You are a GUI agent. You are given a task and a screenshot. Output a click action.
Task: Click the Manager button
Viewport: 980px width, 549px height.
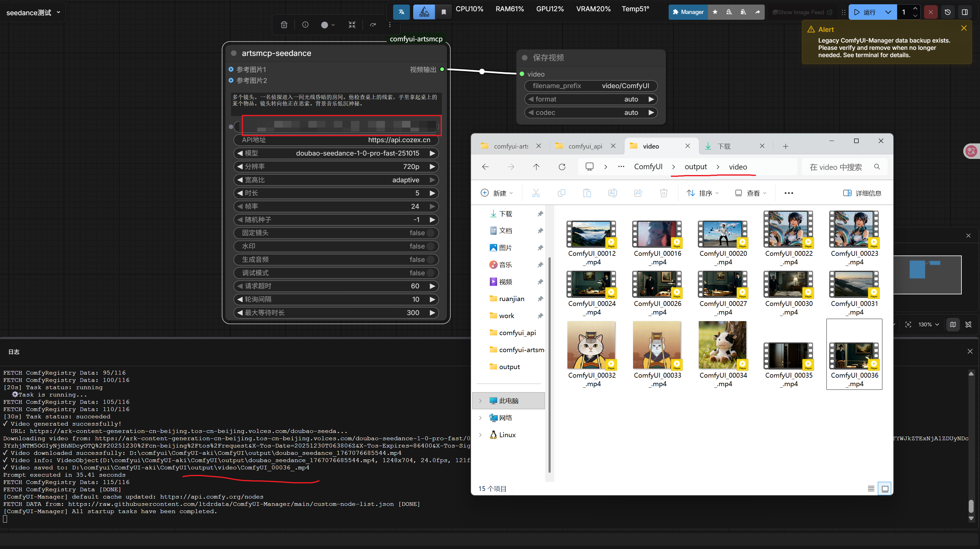688,12
